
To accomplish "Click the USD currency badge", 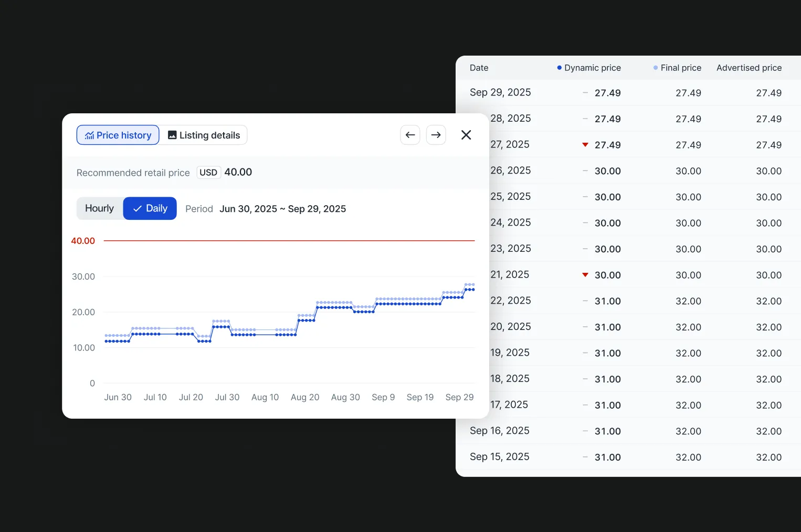I will (208, 173).
